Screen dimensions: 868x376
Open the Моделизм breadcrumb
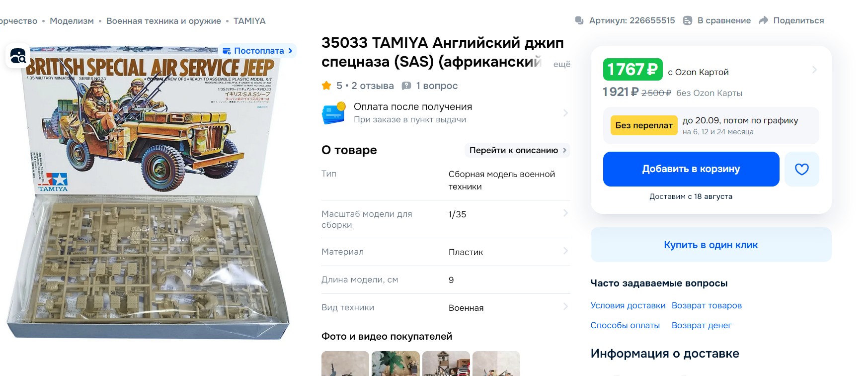72,21
